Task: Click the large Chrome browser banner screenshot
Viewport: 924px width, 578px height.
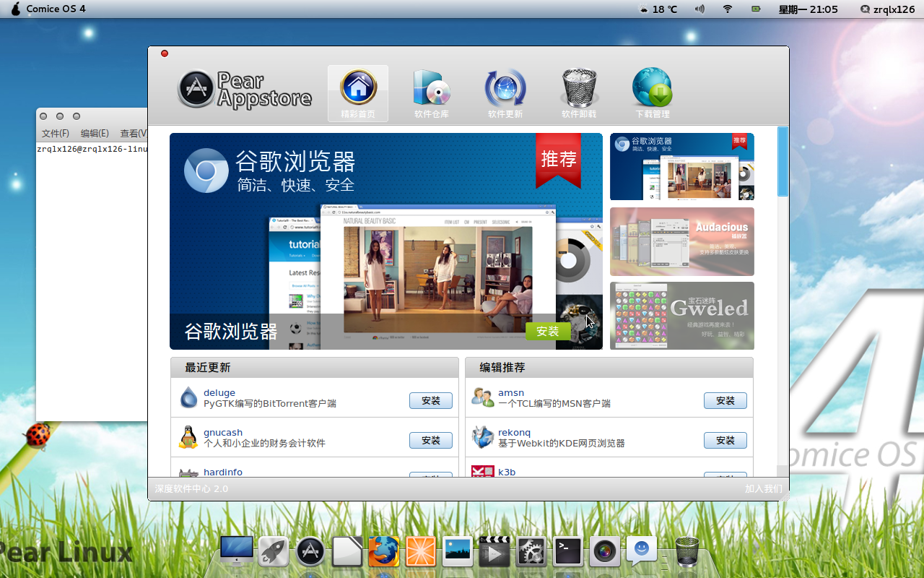Action: point(386,241)
